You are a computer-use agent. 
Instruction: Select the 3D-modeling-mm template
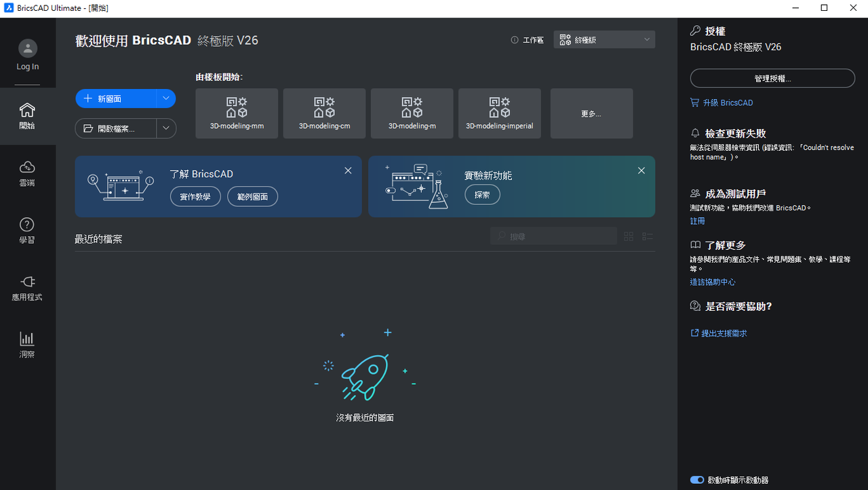click(237, 113)
